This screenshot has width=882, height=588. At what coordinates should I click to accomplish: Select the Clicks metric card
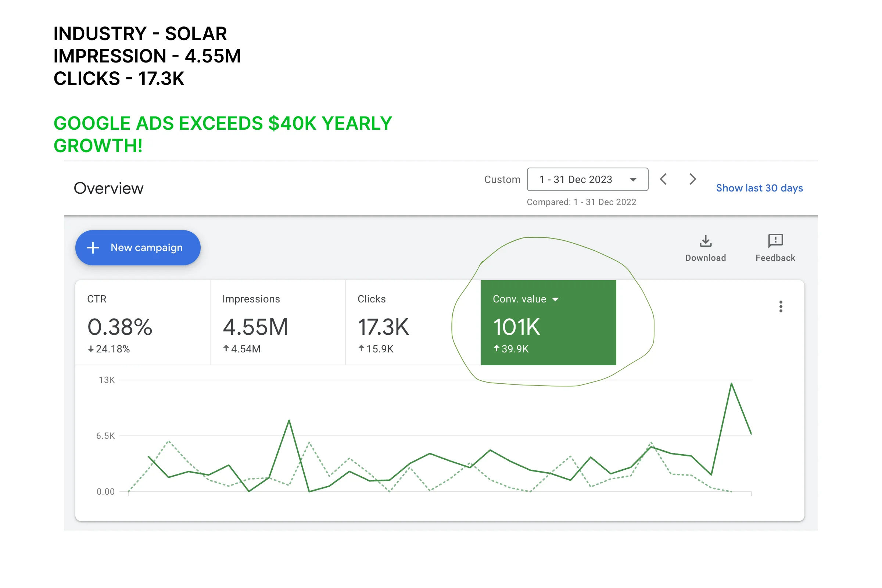pyautogui.click(x=412, y=323)
